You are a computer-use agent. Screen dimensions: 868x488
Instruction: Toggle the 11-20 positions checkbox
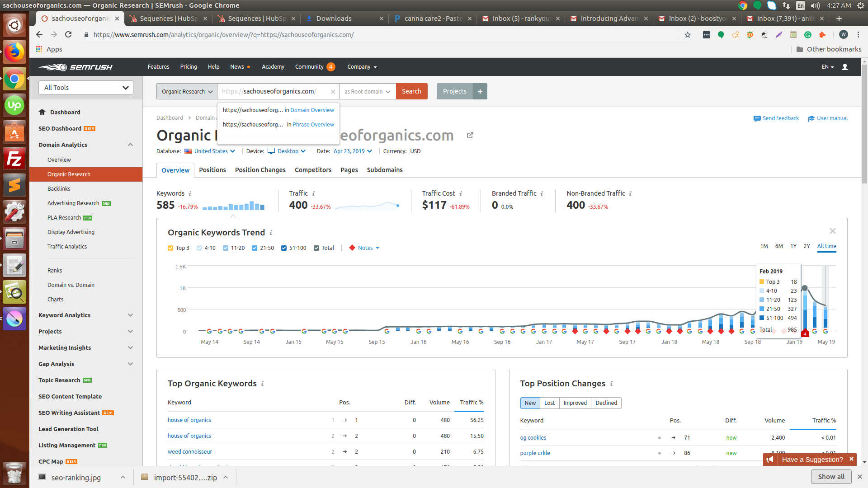[226, 248]
